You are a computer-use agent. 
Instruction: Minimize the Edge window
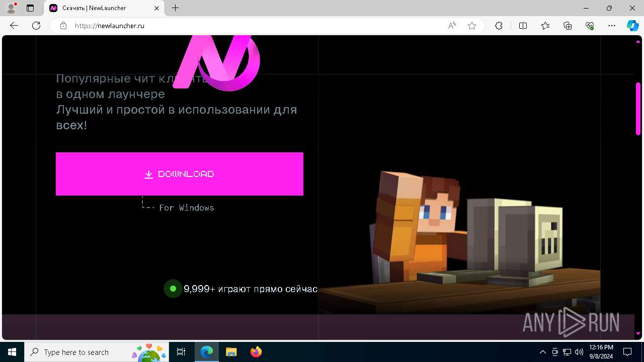[x=586, y=8]
